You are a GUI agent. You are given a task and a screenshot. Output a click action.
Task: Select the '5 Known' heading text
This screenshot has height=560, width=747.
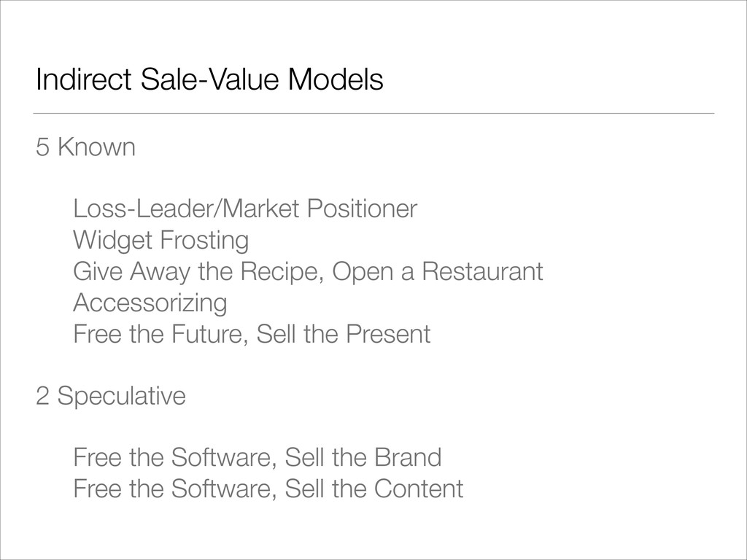click(86, 147)
